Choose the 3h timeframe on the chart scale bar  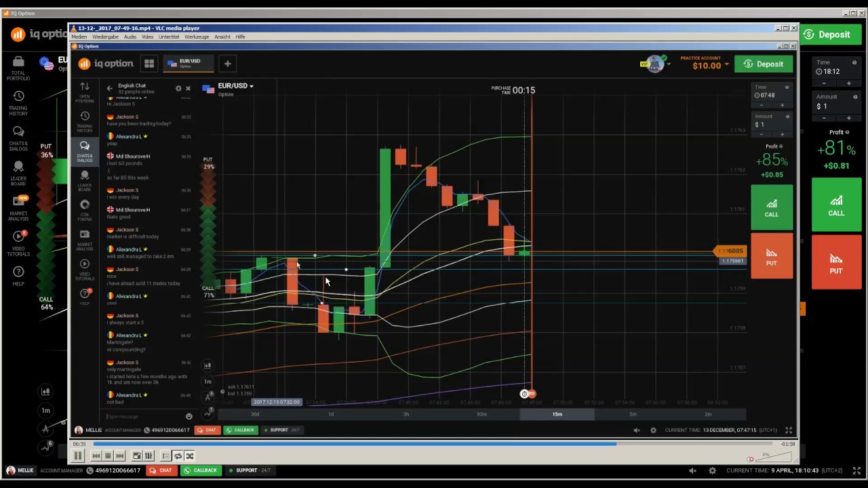406,414
